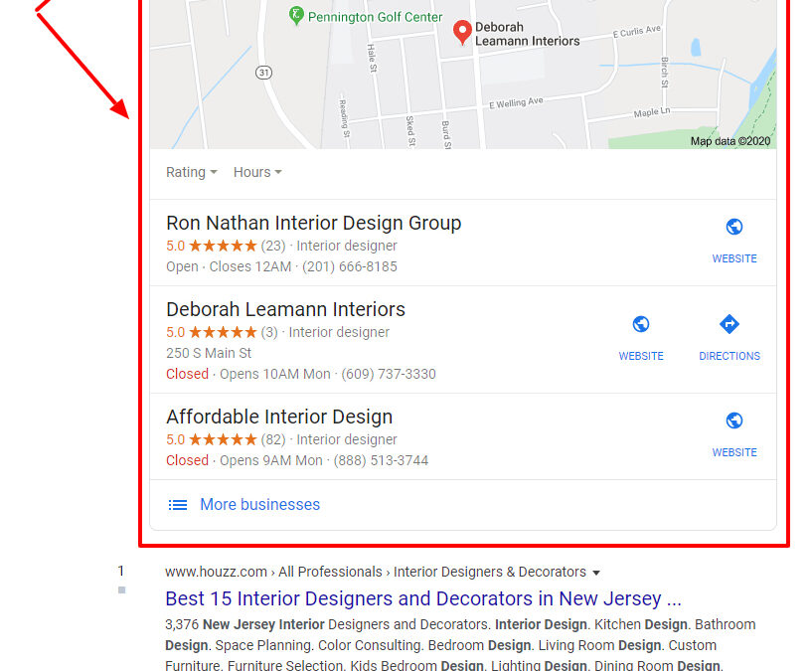
Task: Click the Route 31 shield on map
Action: point(264,73)
